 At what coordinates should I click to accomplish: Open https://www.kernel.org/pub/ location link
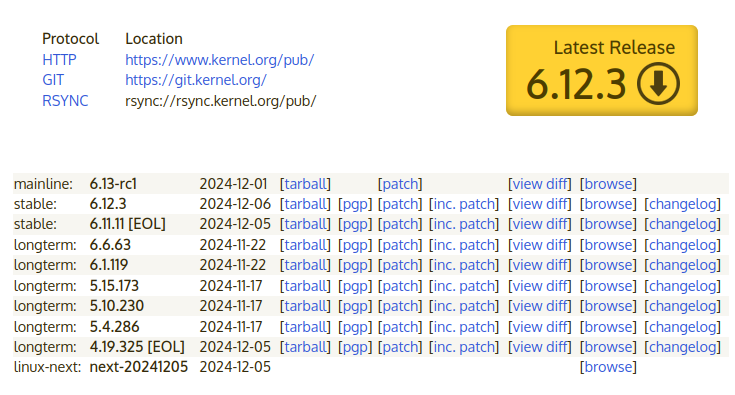(219, 60)
